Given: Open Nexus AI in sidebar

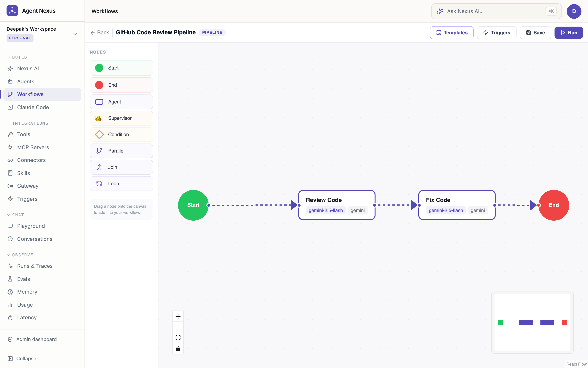Looking at the screenshot, I should [x=42, y=69].
